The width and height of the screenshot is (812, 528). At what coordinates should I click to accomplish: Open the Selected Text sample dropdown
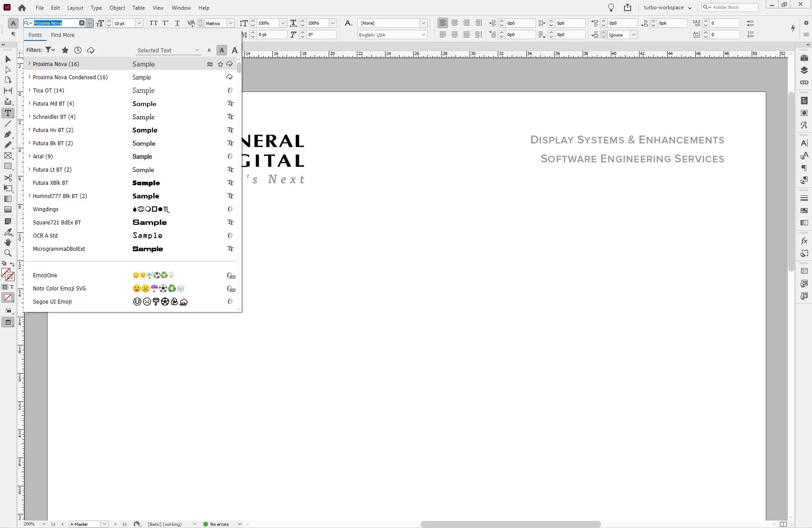[x=169, y=50]
